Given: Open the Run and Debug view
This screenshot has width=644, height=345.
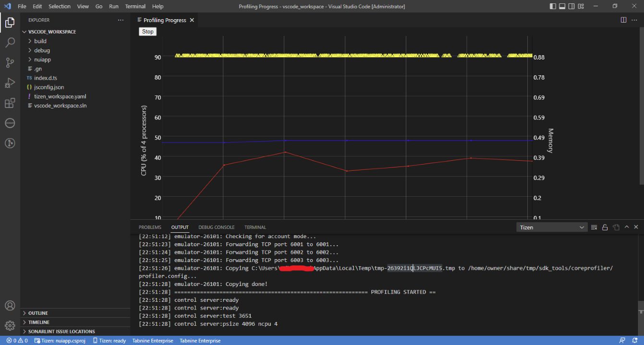Looking at the screenshot, I should (10, 83).
